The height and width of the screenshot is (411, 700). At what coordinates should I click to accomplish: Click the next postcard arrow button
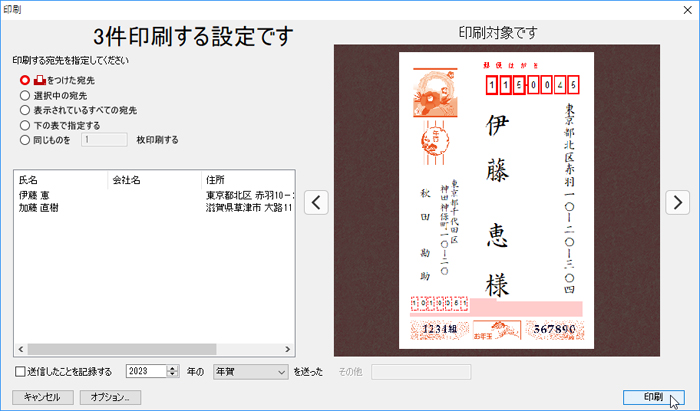[678, 202]
